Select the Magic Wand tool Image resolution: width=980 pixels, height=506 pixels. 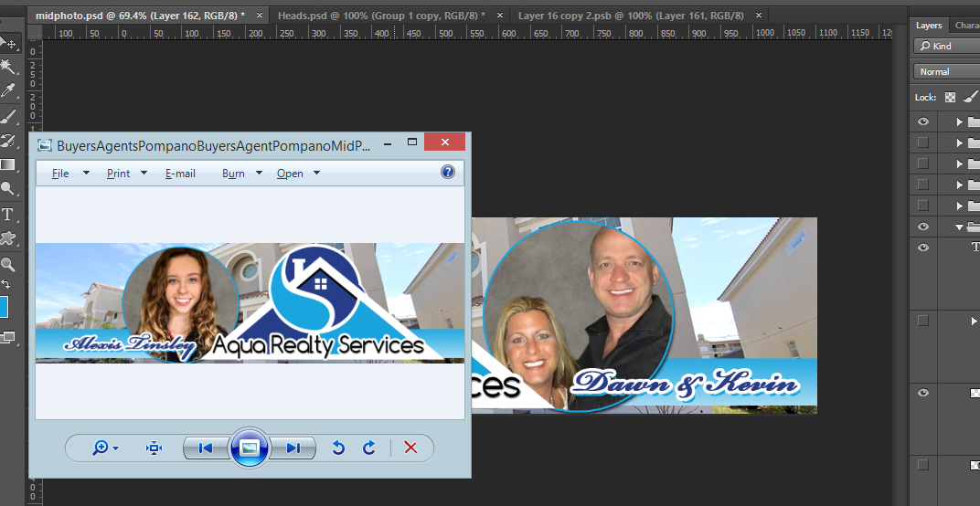[x=7, y=67]
